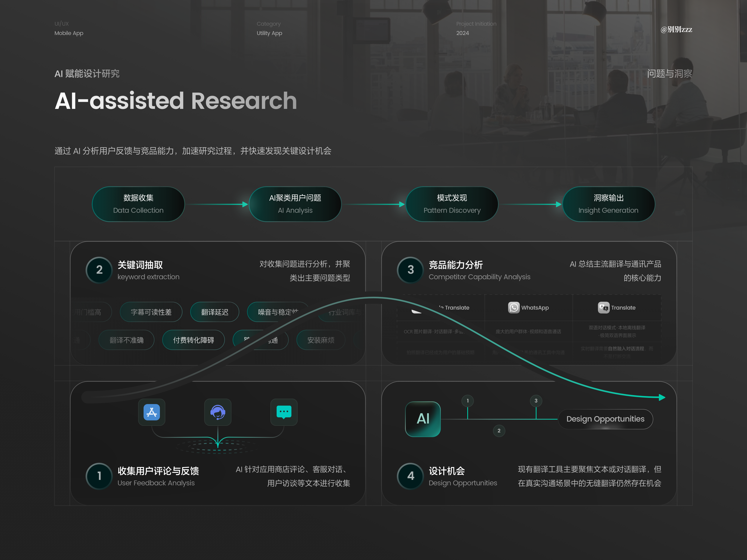747x560 pixels.
Task: Click the gray Translate app icon
Action: (x=603, y=307)
